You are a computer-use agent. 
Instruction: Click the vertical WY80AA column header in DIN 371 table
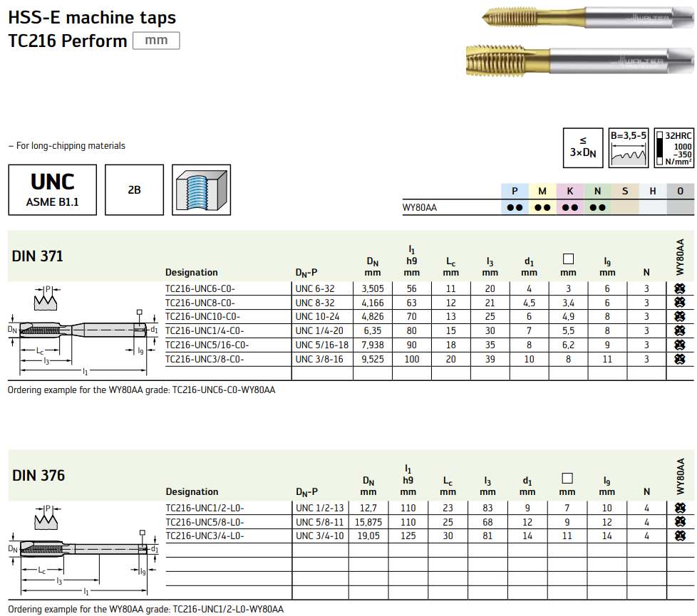point(680,256)
